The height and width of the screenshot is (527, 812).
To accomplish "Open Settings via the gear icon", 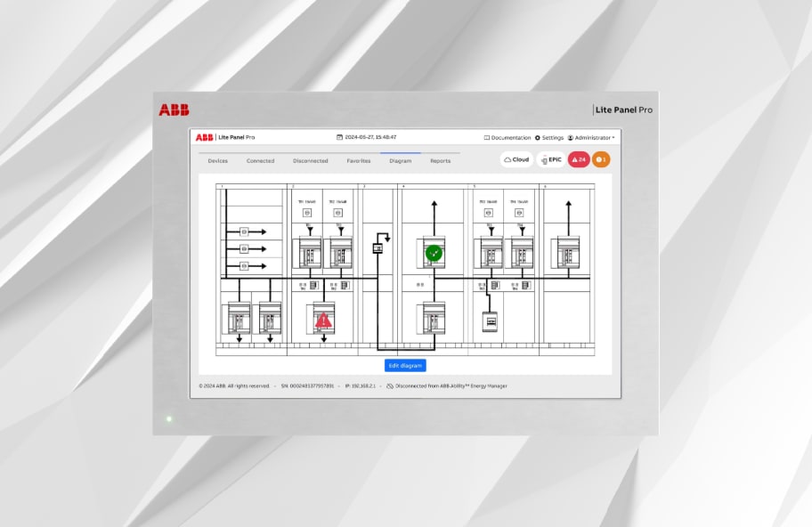I will coord(538,138).
